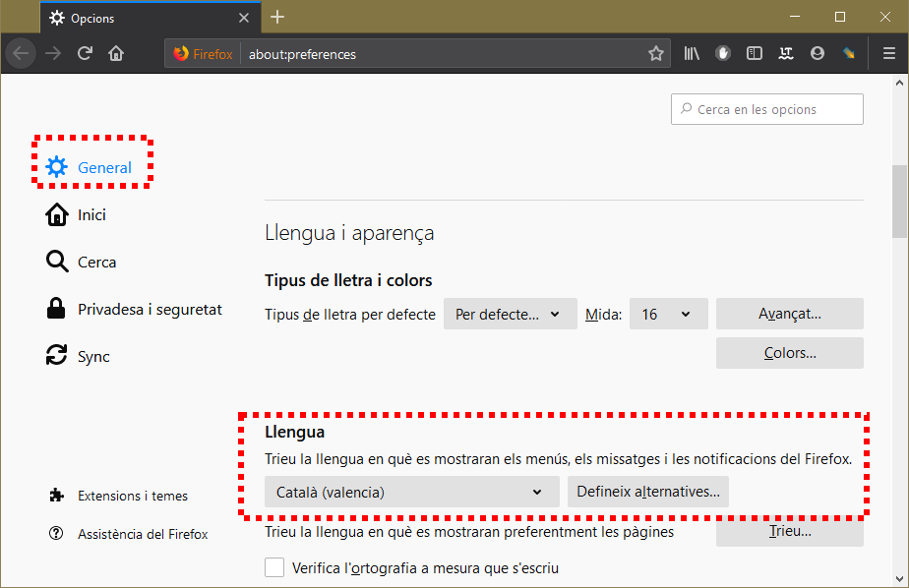
Task: Enable Verifica l'ortografia a mesura que s'escriu
Action: point(274,567)
